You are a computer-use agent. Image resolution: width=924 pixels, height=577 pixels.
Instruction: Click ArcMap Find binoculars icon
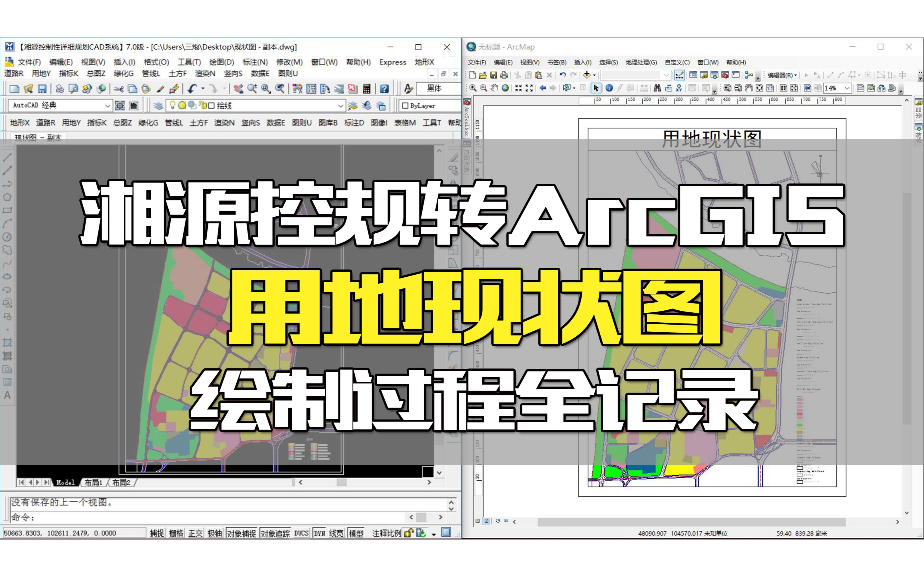(x=657, y=88)
